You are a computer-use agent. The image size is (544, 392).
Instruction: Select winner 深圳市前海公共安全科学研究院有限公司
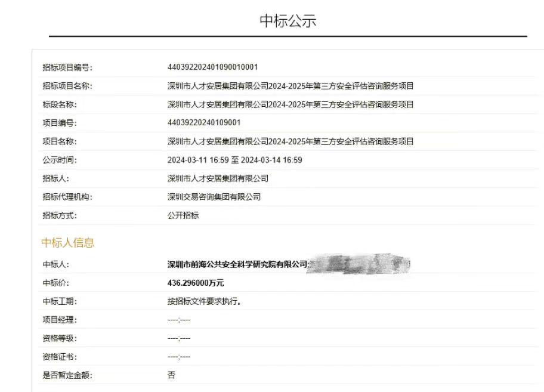coord(237,264)
